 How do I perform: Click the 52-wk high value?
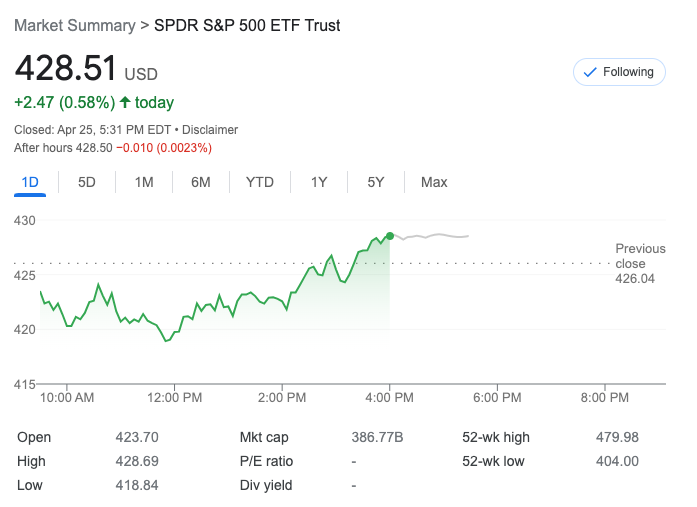coord(617,437)
